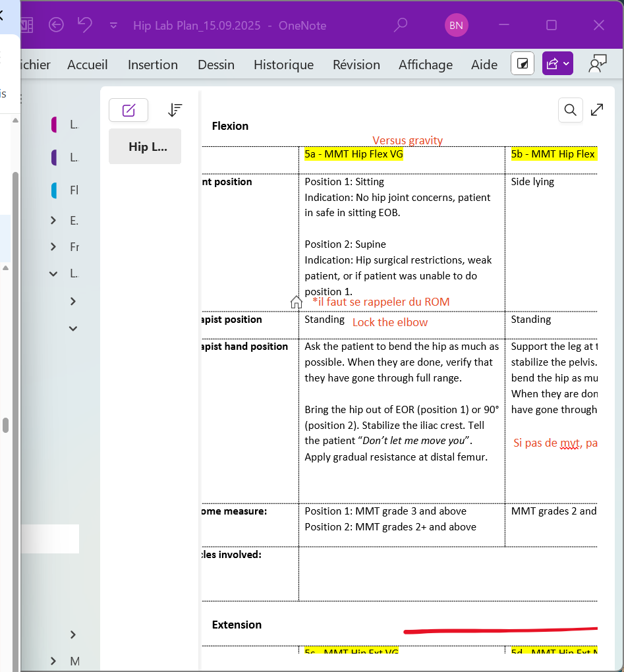This screenshot has height=672, width=624.
Task: Open the magenta L. notebook
Action: [65, 125]
